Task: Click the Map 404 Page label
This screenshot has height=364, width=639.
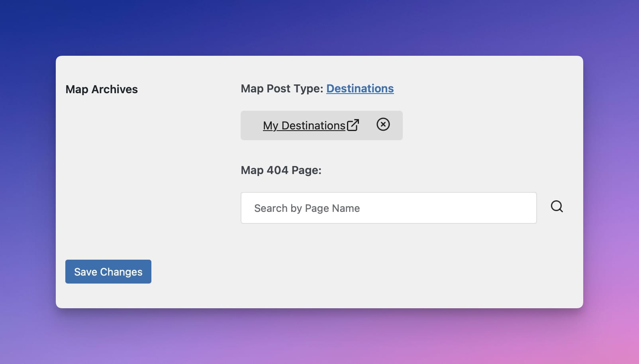Action: click(281, 170)
